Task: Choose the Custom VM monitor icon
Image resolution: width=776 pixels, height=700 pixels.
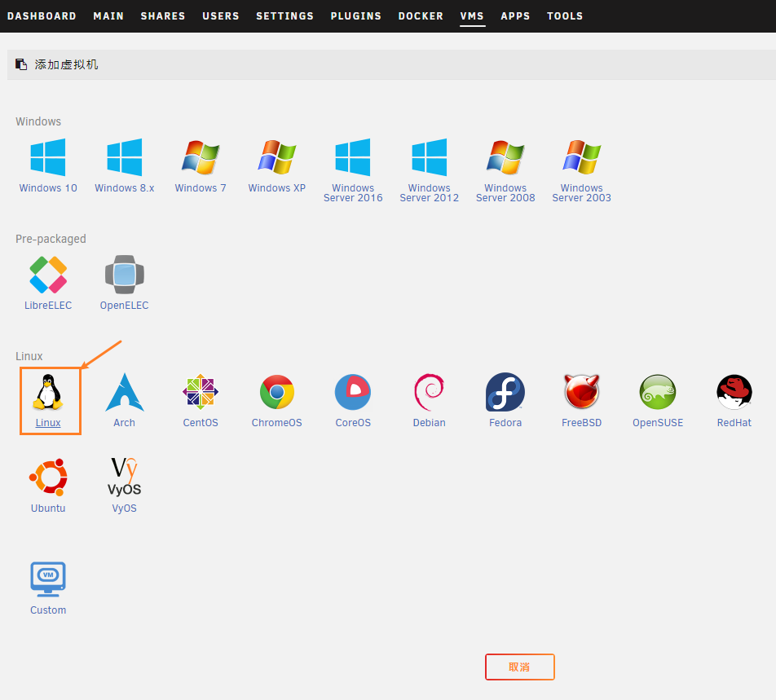Action: (48, 579)
